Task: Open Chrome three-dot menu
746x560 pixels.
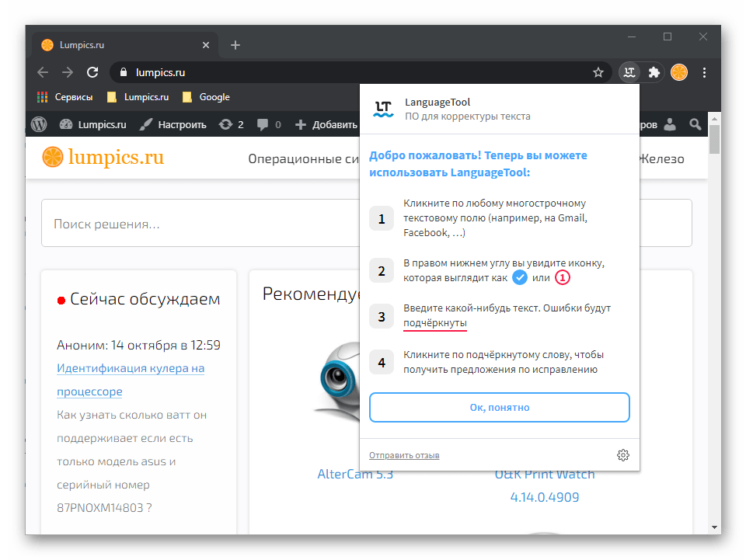Action: pyautogui.click(x=705, y=72)
